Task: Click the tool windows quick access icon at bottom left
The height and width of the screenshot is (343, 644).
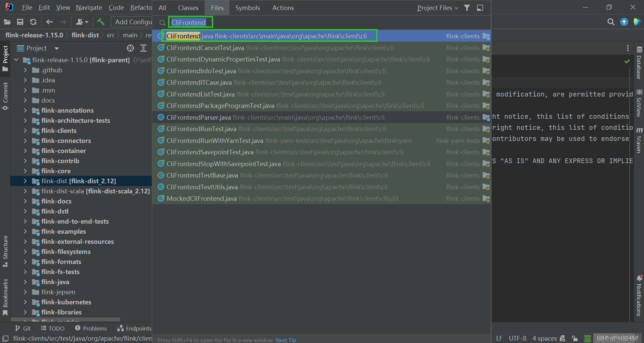Action: point(5,339)
